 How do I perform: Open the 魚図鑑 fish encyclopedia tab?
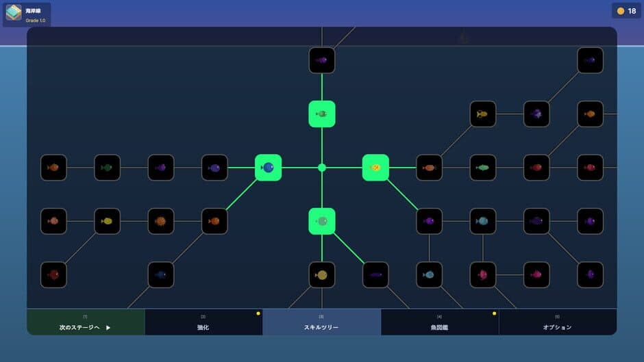coord(440,322)
